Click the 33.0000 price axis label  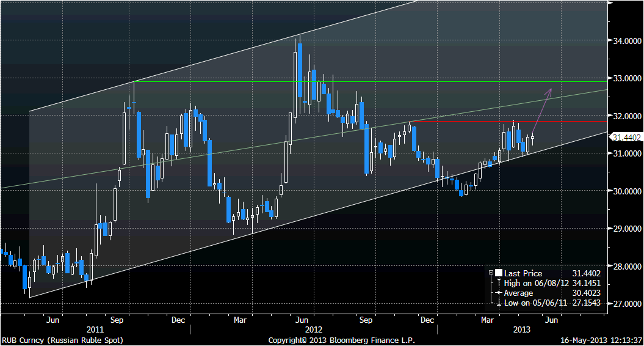(627, 78)
